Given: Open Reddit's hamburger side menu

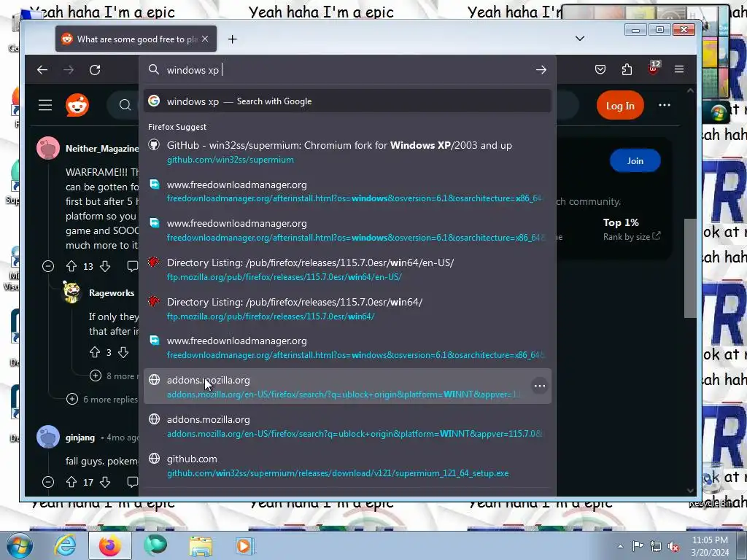Looking at the screenshot, I should 45,105.
